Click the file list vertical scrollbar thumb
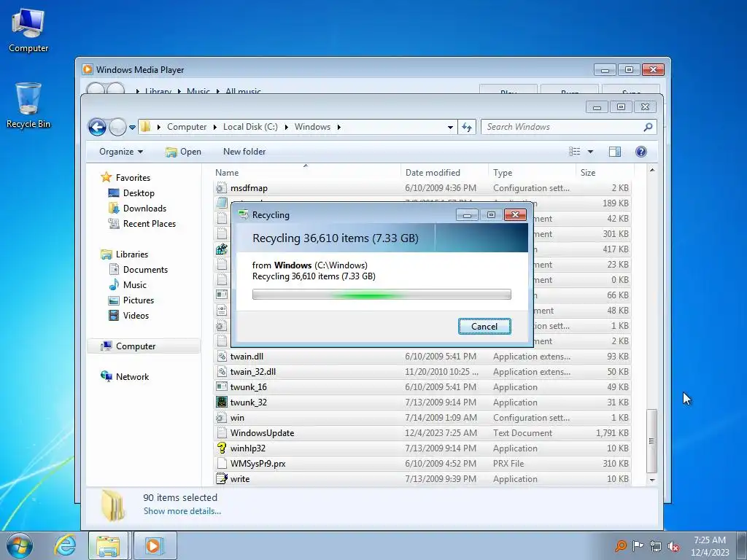Image resolution: width=747 pixels, height=560 pixels. [651, 441]
